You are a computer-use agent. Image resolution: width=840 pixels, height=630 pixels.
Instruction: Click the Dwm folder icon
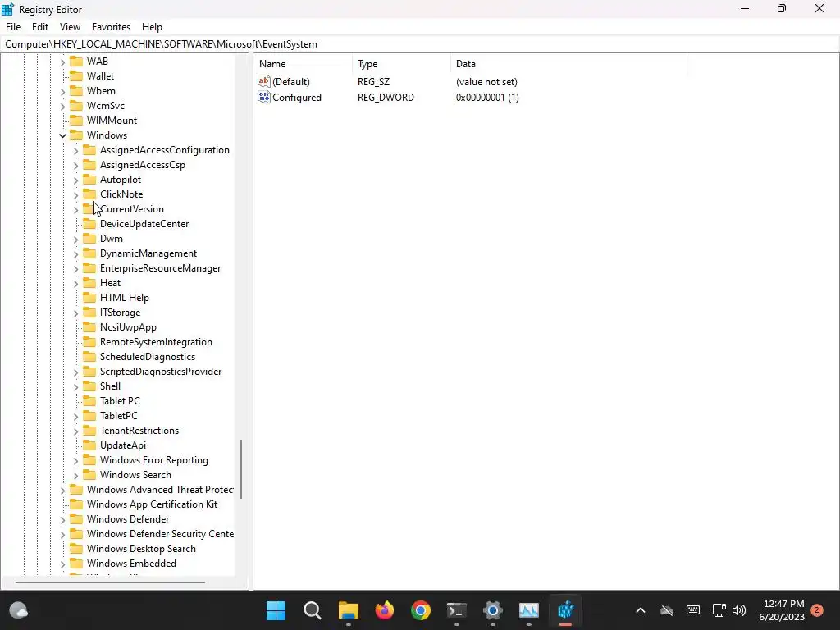click(89, 239)
